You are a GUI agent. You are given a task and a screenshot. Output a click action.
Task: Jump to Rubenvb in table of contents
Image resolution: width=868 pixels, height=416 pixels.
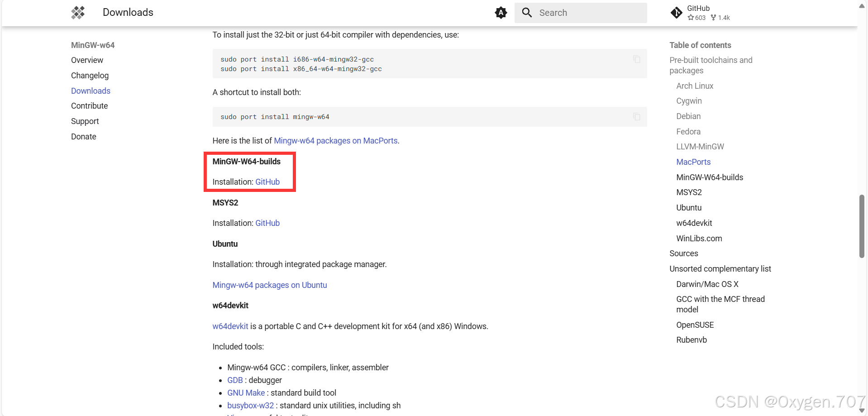(692, 340)
